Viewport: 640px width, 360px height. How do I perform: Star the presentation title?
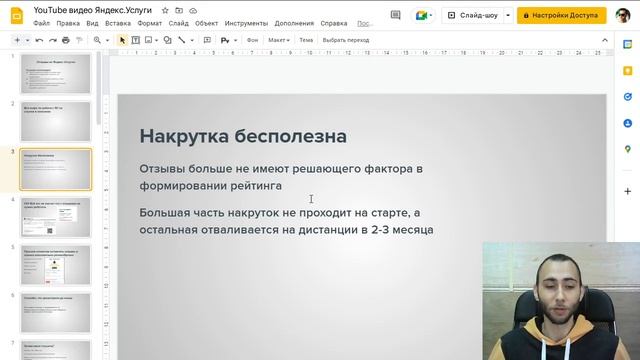tap(165, 11)
